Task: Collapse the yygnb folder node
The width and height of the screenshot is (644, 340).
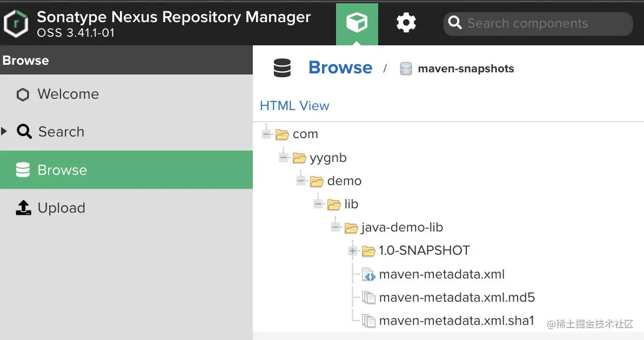Action: coord(284,158)
